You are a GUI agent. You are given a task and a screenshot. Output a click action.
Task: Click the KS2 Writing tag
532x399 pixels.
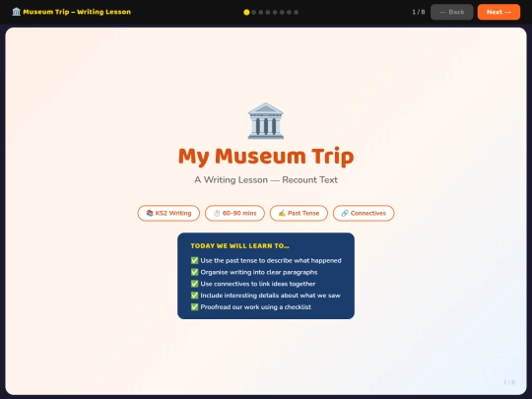[168, 213]
